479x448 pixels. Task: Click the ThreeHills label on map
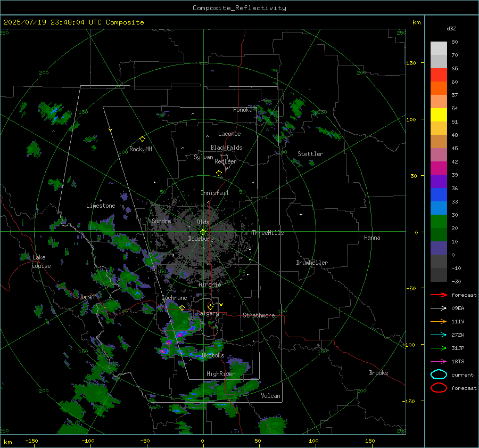(268, 233)
